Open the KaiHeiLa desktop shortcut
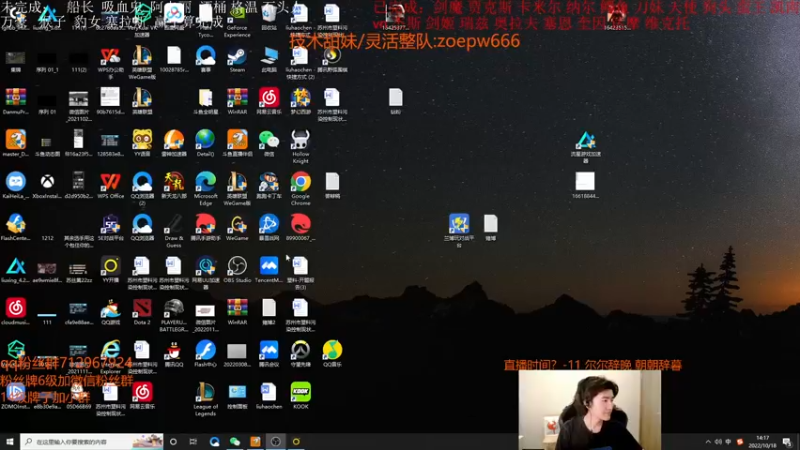The image size is (800, 450). pos(16,186)
